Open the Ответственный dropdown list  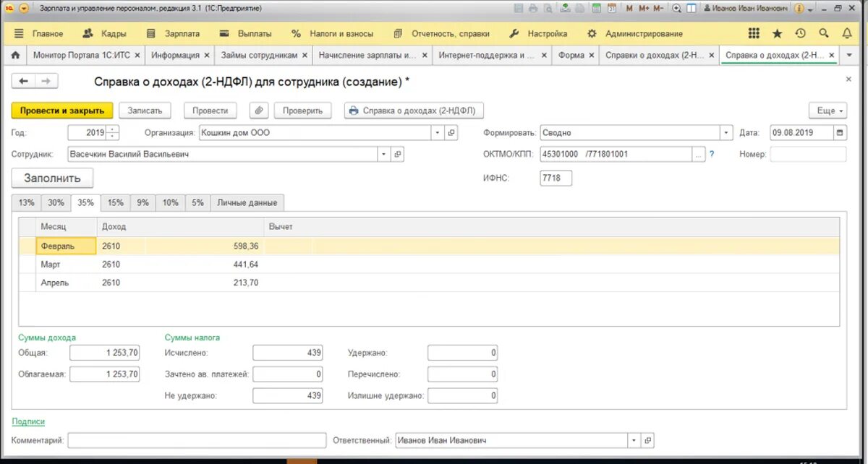[634, 439]
